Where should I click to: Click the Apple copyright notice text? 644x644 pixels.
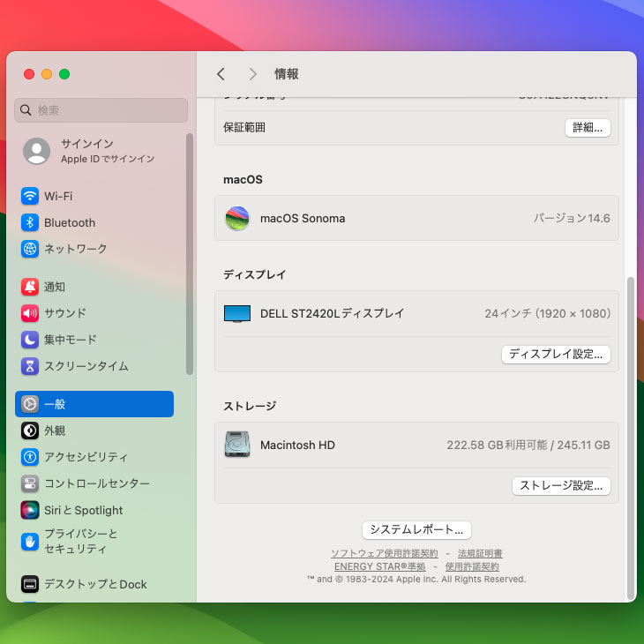pyautogui.click(x=416, y=579)
